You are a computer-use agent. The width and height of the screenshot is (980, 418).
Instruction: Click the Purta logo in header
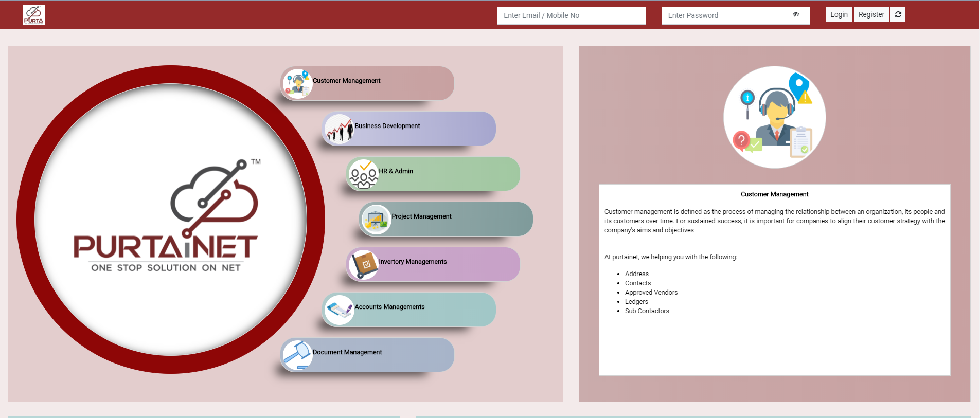33,15
